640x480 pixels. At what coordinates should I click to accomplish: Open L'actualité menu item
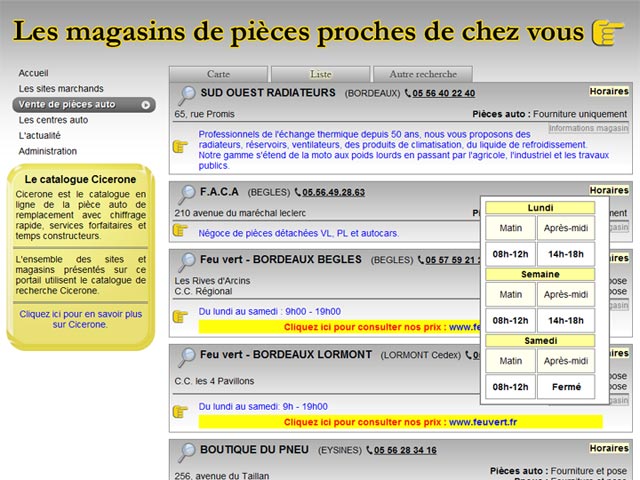pyautogui.click(x=40, y=136)
